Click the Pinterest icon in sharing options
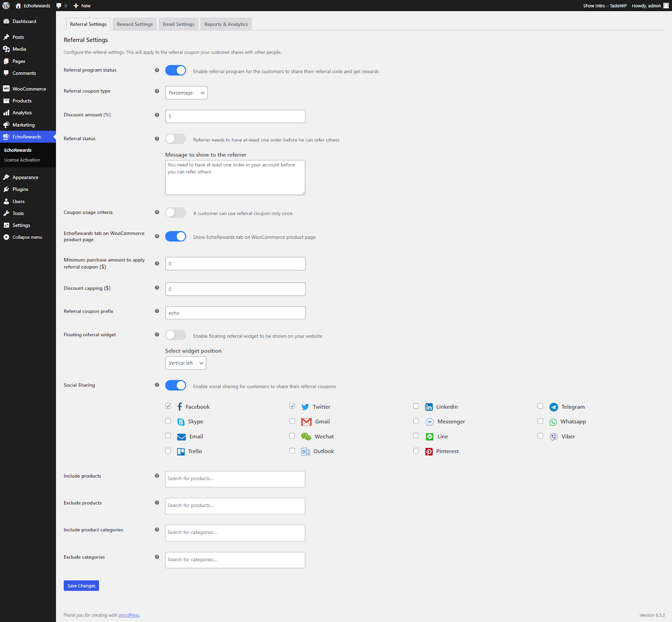The height and width of the screenshot is (622, 672). point(429,452)
